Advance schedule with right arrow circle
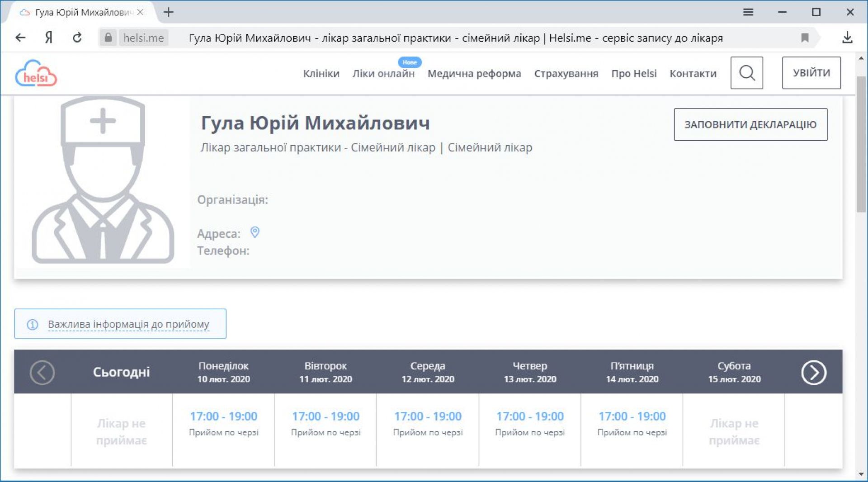This screenshot has width=868, height=482. click(x=814, y=373)
